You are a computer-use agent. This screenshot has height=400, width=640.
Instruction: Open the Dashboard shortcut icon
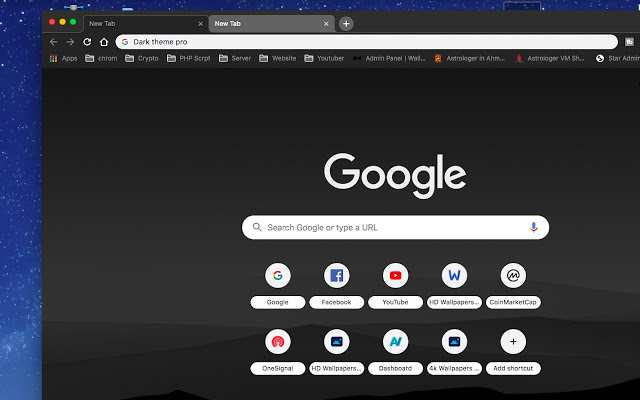click(x=395, y=341)
